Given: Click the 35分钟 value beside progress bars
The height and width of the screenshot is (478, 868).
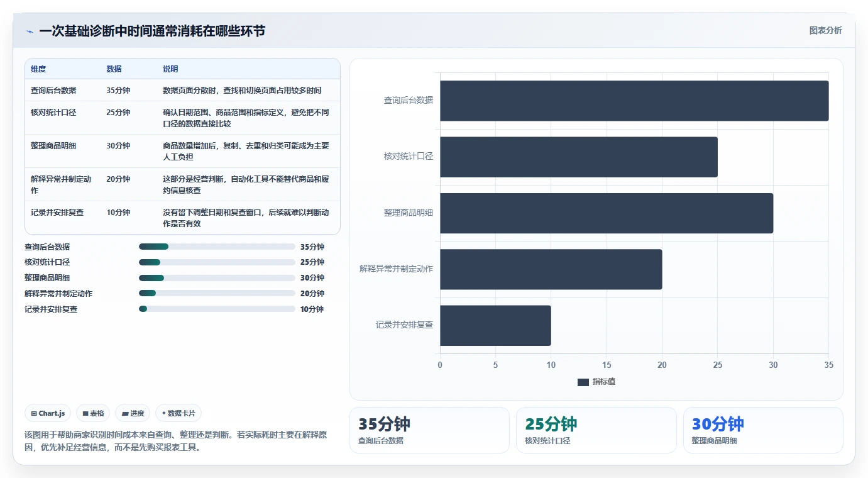Looking at the screenshot, I should (312, 247).
